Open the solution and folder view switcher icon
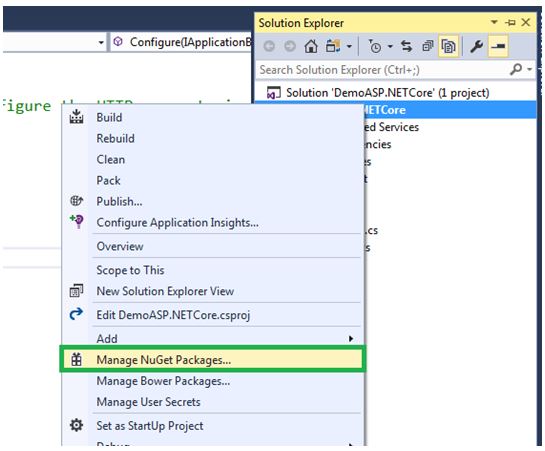This screenshot has width=545, height=451. pos(333,46)
